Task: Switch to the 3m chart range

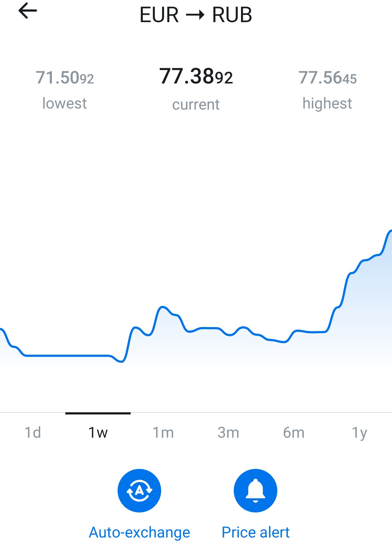Action: pos(229,433)
